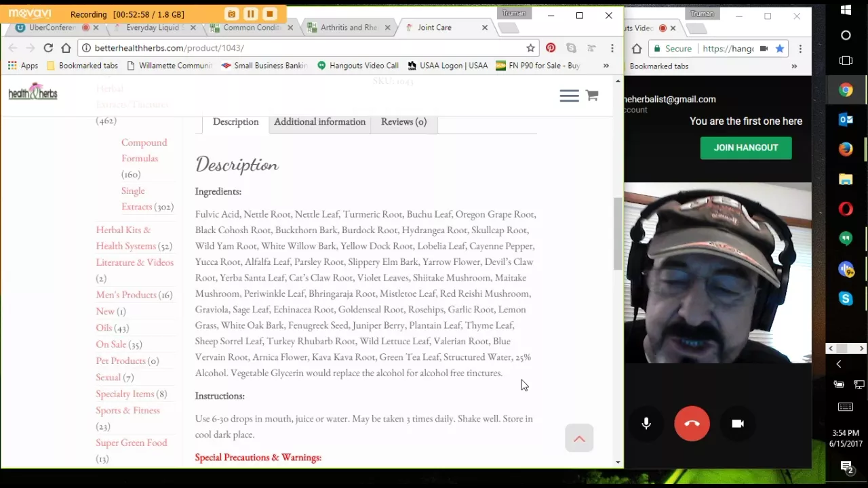Open the Bookmarked tabs folder in front window
This screenshot has height=488, width=868.
click(82, 66)
